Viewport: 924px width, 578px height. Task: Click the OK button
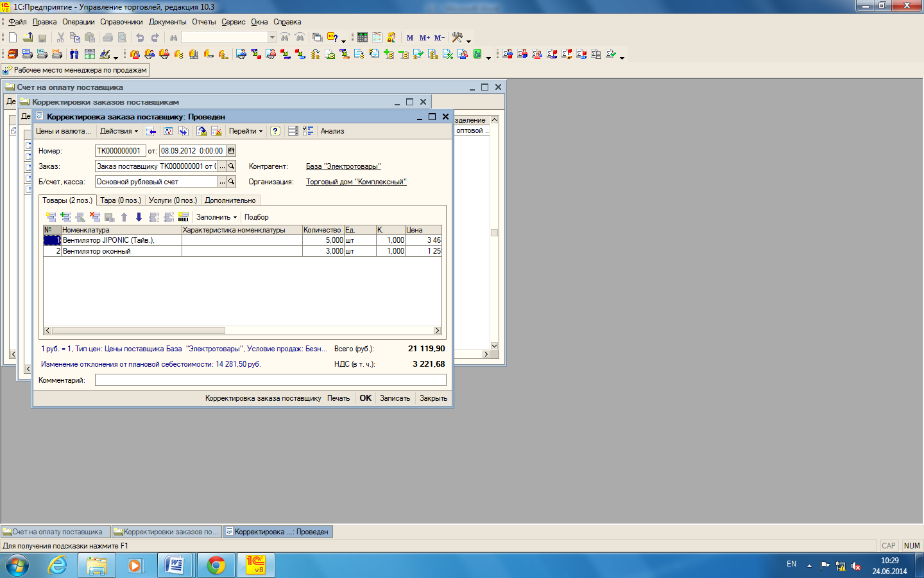[x=365, y=398]
